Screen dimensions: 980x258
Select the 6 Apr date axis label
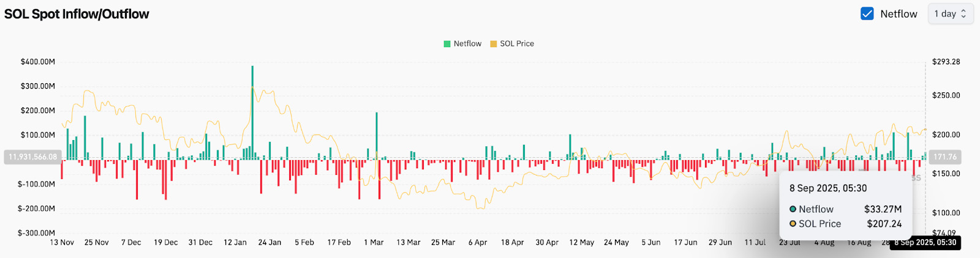(x=478, y=243)
